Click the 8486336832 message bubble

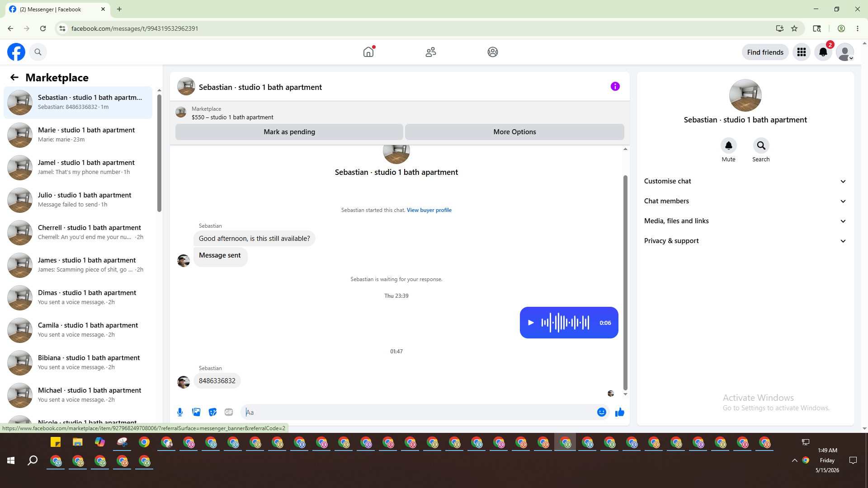pyautogui.click(x=217, y=381)
